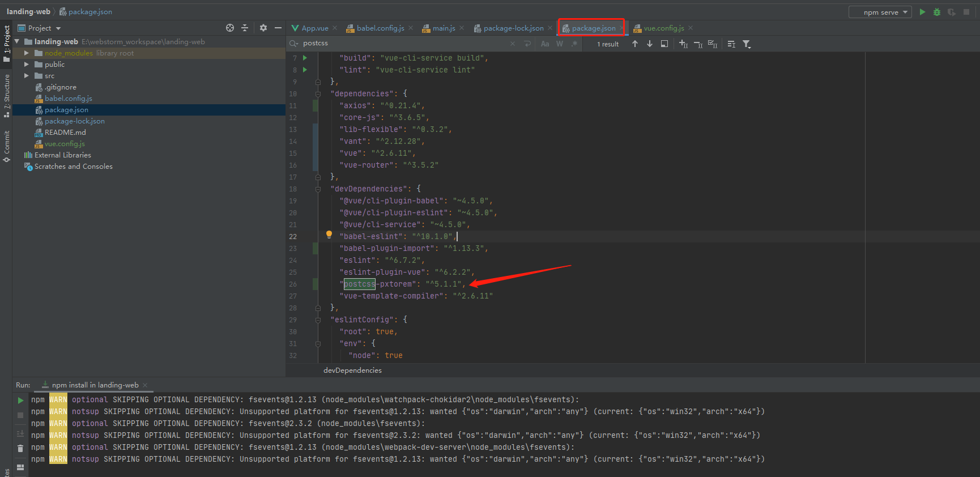
Task: Open README.md in Project tree
Action: (x=65, y=133)
